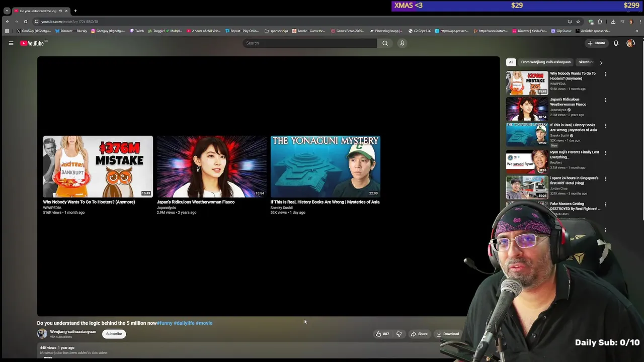The image size is (644, 362).
Task: Show next filter chips with arrow
Action: click(x=601, y=62)
